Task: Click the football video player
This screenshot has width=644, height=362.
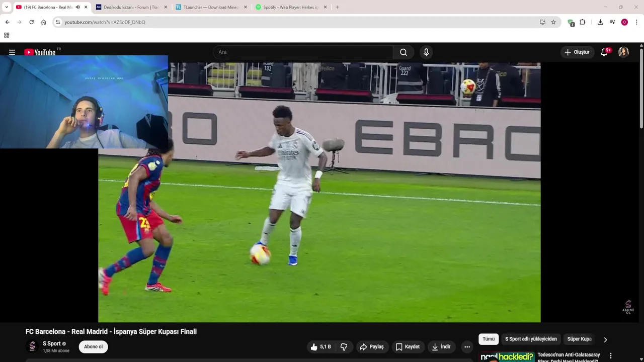Action: tap(319, 192)
